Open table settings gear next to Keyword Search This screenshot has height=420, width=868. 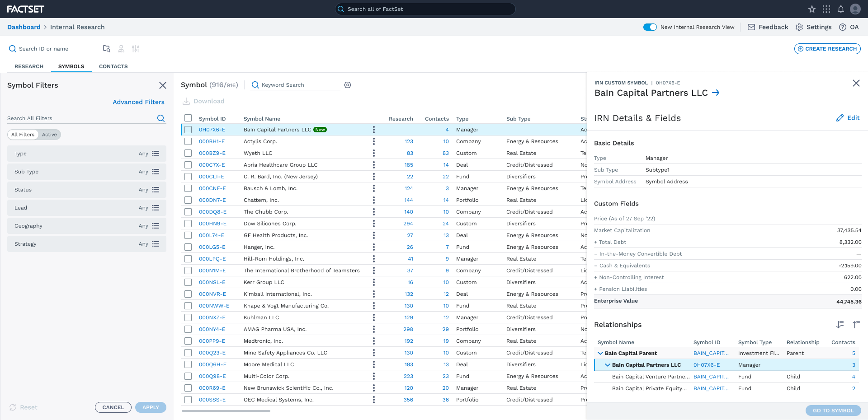(348, 85)
